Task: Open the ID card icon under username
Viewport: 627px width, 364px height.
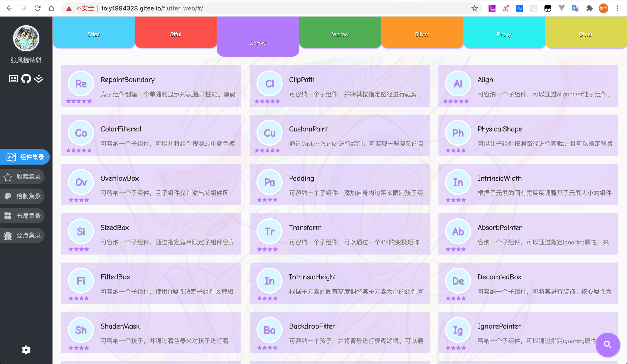Action: point(13,79)
